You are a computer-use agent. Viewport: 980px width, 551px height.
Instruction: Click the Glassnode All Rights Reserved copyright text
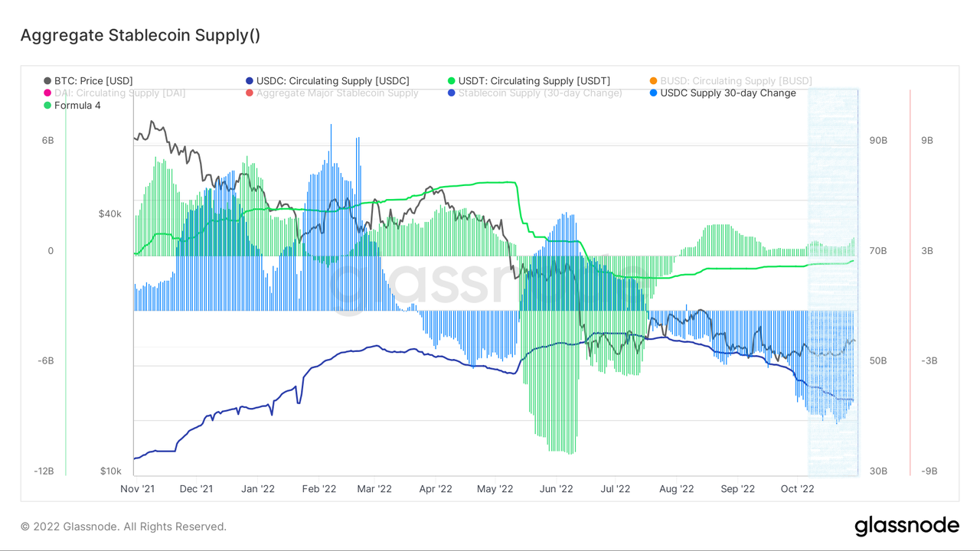pos(123,527)
